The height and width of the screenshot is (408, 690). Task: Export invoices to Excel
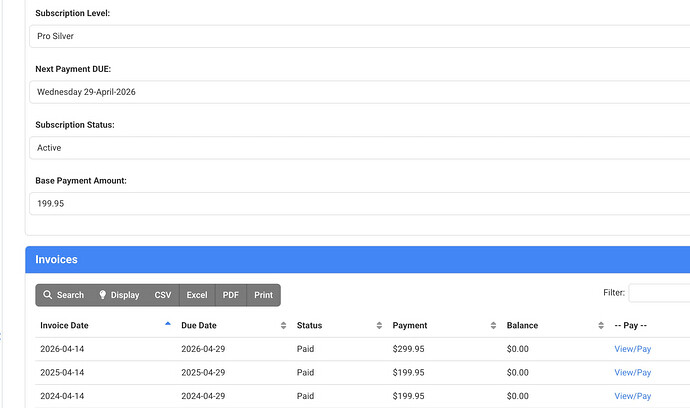coord(197,295)
